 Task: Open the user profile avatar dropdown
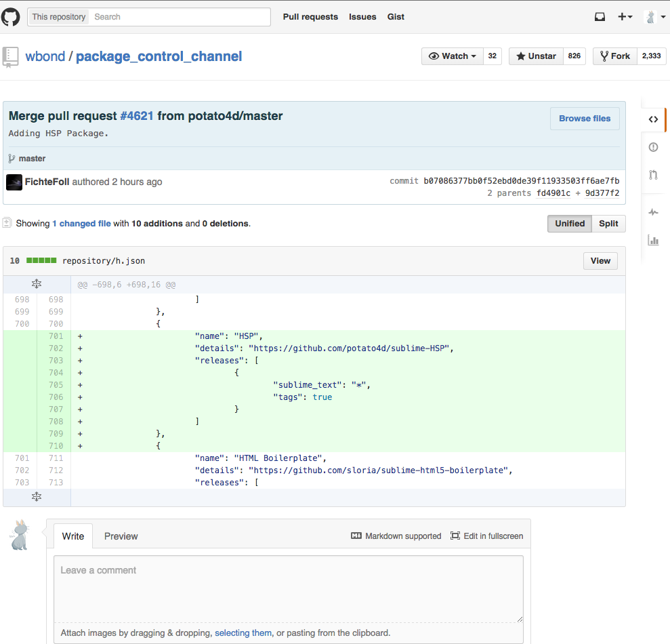click(x=654, y=17)
